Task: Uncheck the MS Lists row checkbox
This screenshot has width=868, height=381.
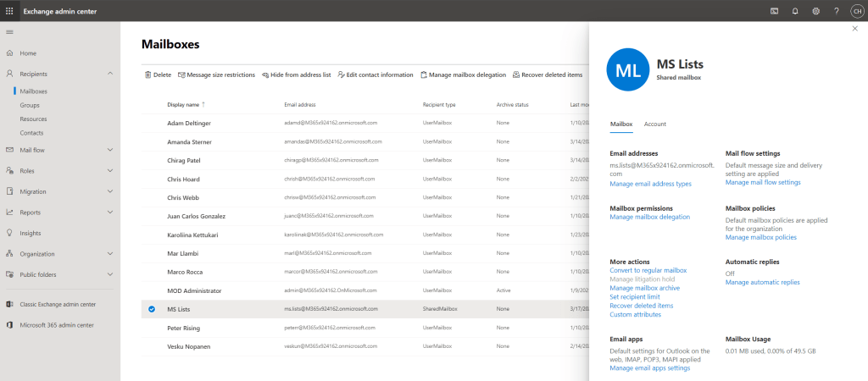Action: (152, 309)
